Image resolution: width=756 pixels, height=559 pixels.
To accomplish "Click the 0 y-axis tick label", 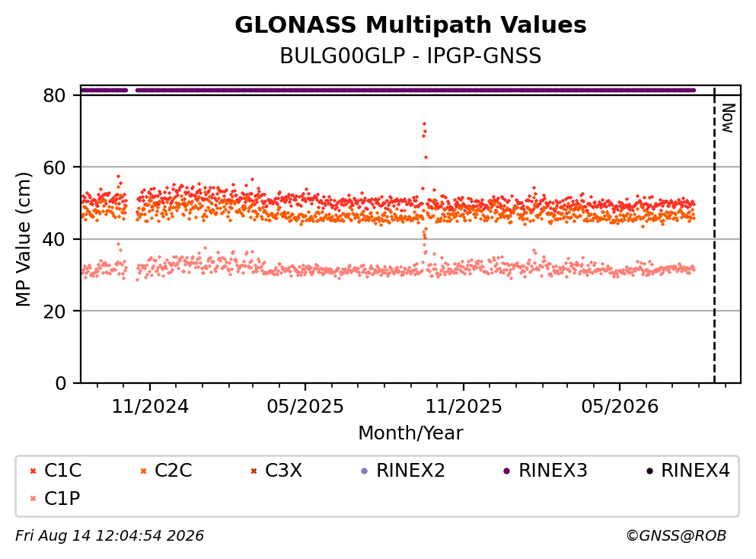I will click(60, 383).
